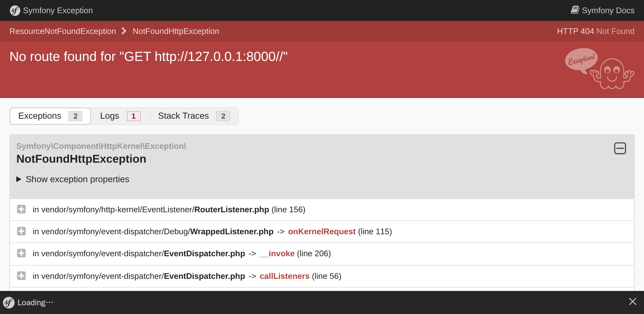This screenshot has width=644, height=314.
Task: Click the Symfony logo in the debug toolbar
Action: tap(9, 303)
